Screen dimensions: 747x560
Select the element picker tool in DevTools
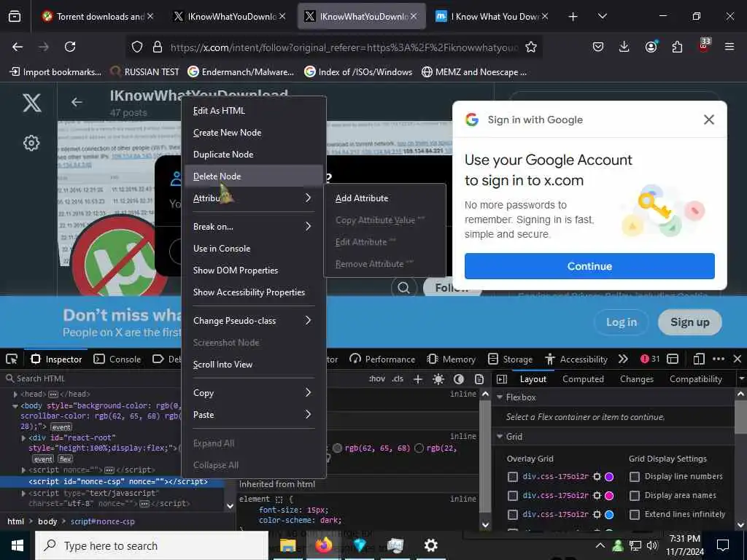tap(12, 359)
